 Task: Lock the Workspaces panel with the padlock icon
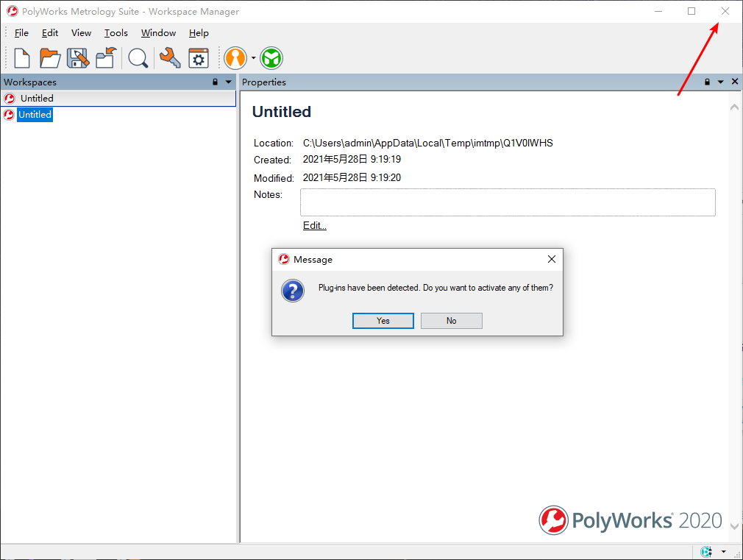coord(215,82)
